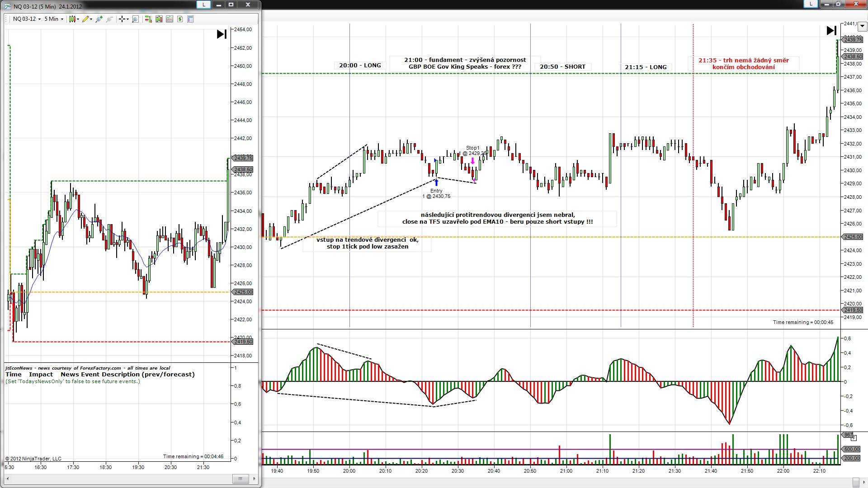
Task: Open the strategies dollar-sign icon
Action: pos(180,19)
